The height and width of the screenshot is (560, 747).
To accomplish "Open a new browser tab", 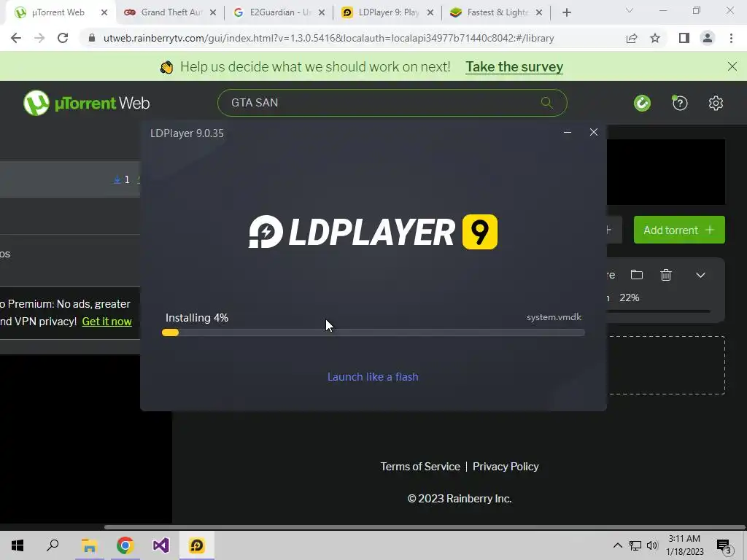I will pos(566,13).
